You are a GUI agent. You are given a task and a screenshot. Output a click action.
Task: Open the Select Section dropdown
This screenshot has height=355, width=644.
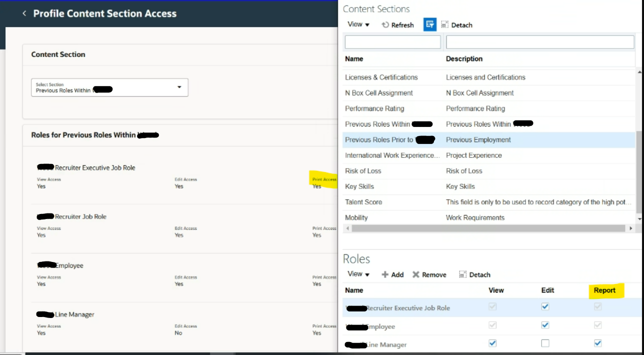click(x=179, y=87)
